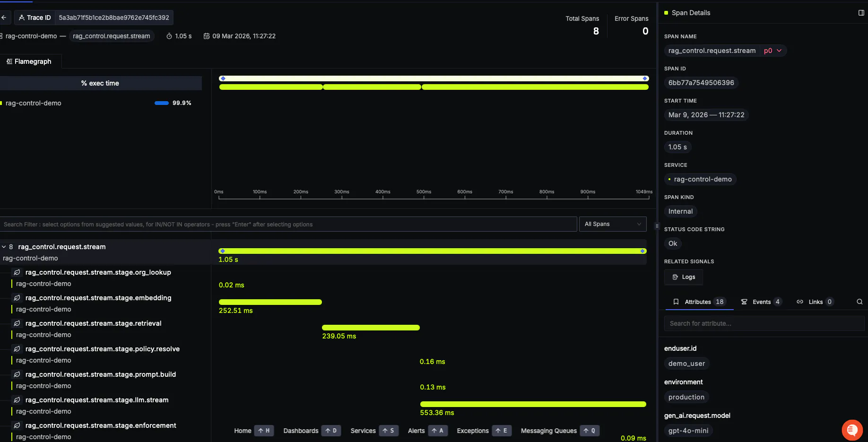Click the related Logs button

(684, 277)
